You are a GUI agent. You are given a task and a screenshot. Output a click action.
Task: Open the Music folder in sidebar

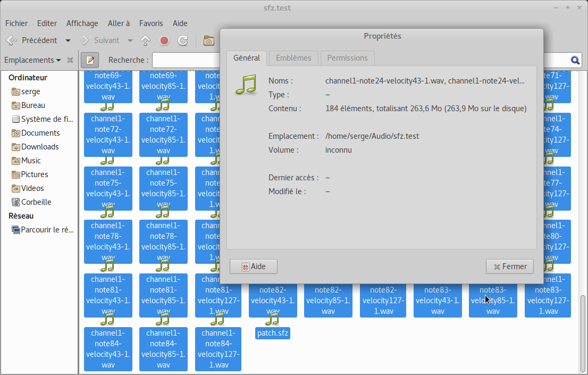[31, 161]
